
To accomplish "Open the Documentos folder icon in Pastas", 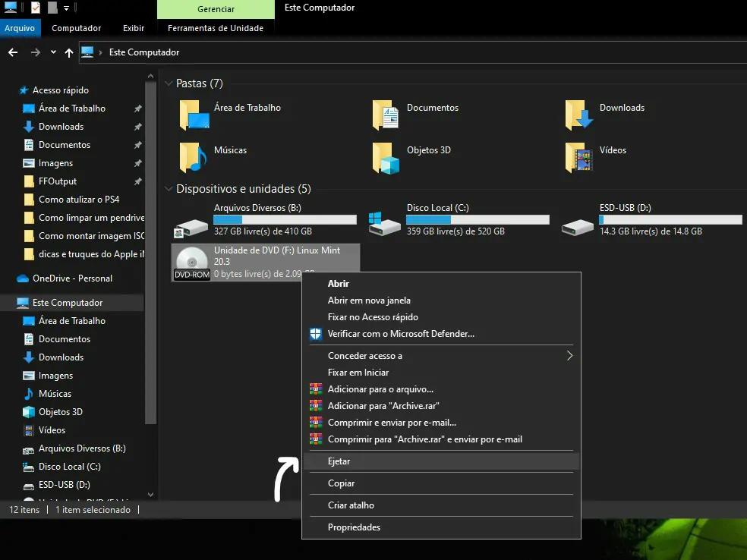I will 386,115.
